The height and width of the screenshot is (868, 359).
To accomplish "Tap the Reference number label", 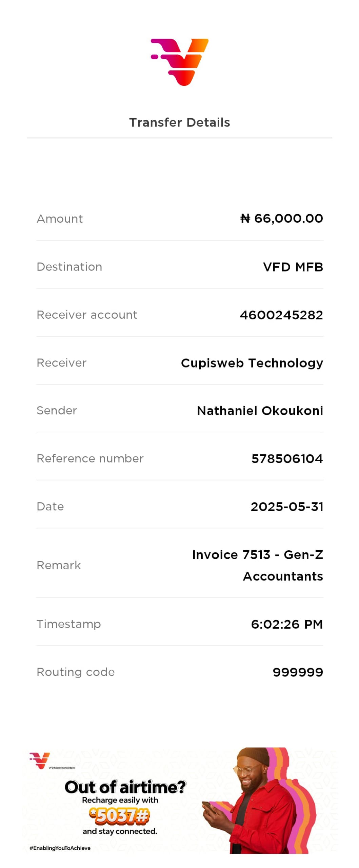I will [90, 459].
